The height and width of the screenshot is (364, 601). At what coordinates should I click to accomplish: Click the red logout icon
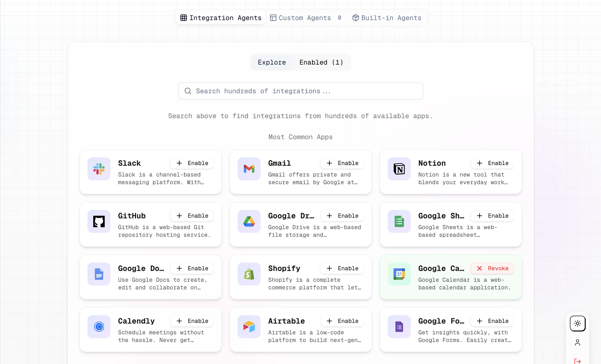click(577, 361)
